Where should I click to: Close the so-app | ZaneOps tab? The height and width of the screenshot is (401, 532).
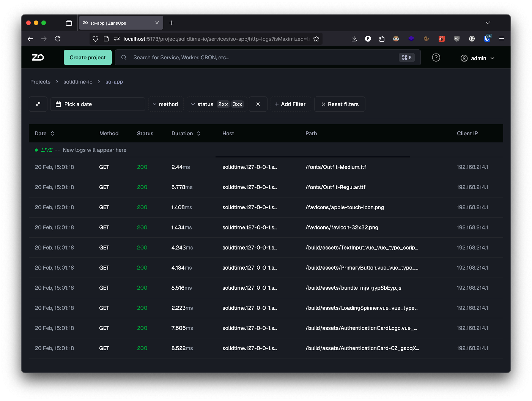pos(157,23)
